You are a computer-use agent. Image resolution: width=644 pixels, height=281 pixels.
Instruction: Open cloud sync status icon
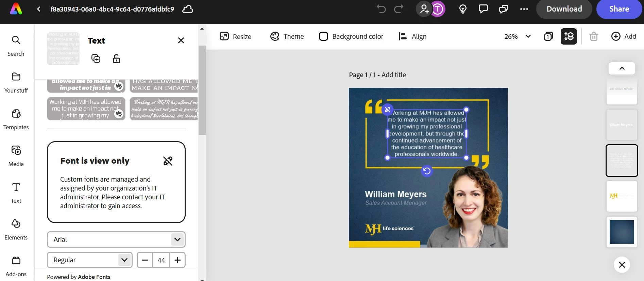(x=188, y=9)
